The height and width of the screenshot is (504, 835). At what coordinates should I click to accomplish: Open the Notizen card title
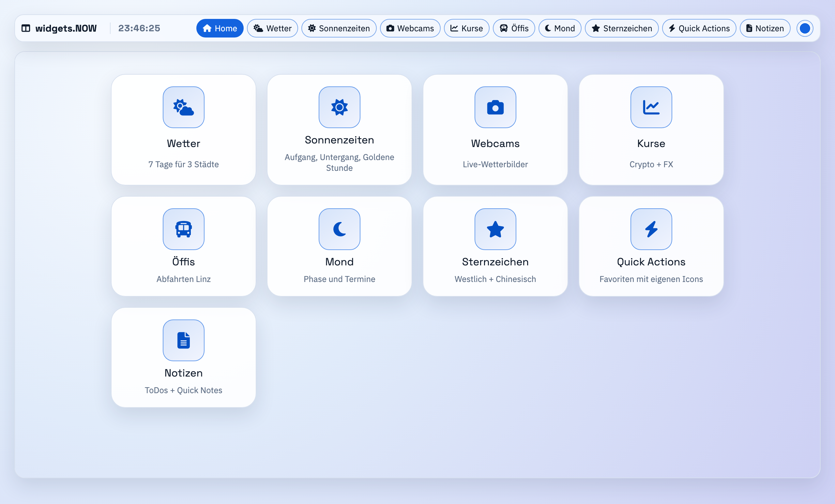coord(183,373)
